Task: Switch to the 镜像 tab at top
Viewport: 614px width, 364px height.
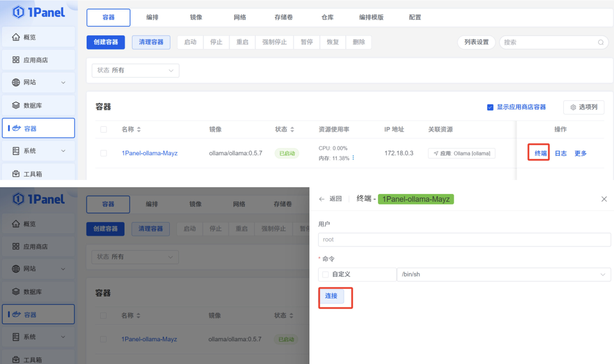Action: point(196,17)
